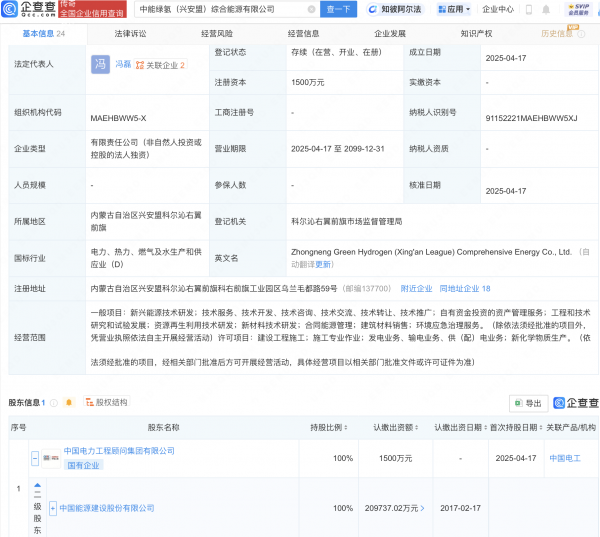600x537 pixels.
Task: Open 中国电工 related product link
Action: tap(565, 458)
